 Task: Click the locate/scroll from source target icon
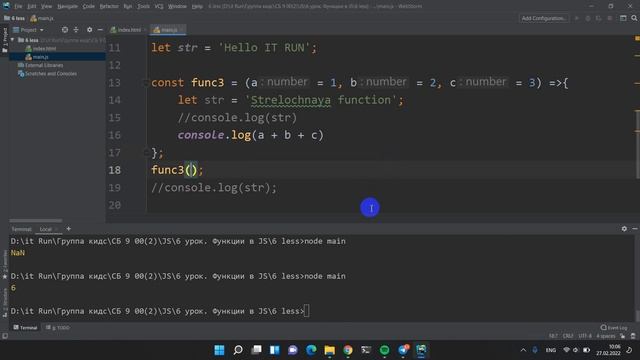click(65, 30)
